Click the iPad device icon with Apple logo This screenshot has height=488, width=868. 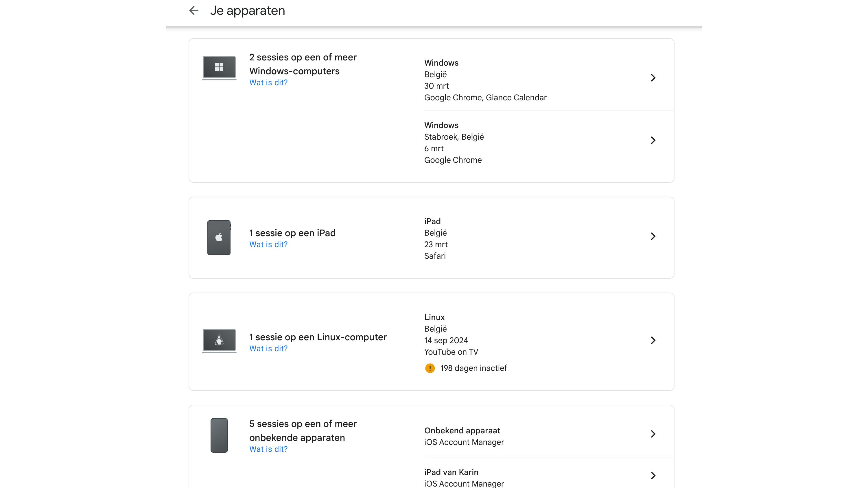click(219, 237)
